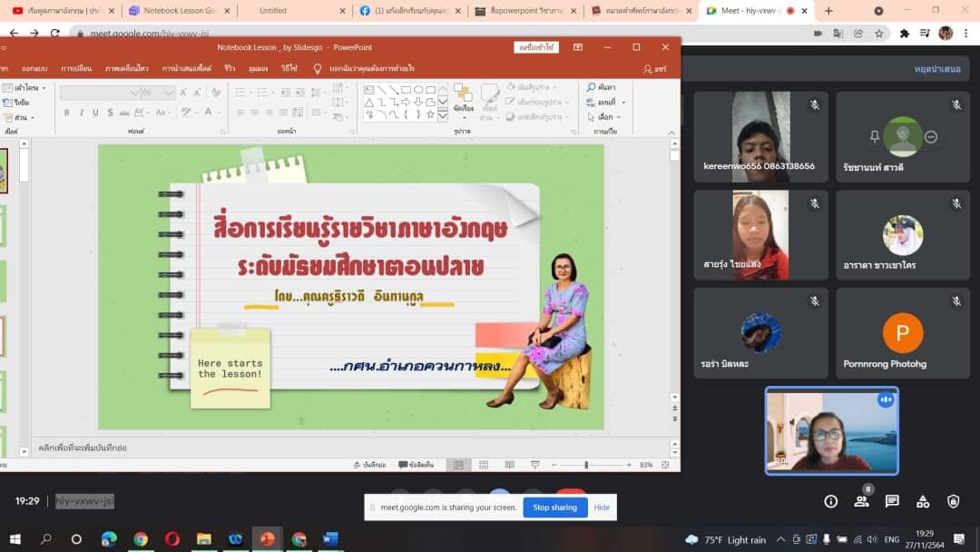Launch PowerPoint from the Windows taskbar

tap(267, 539)
